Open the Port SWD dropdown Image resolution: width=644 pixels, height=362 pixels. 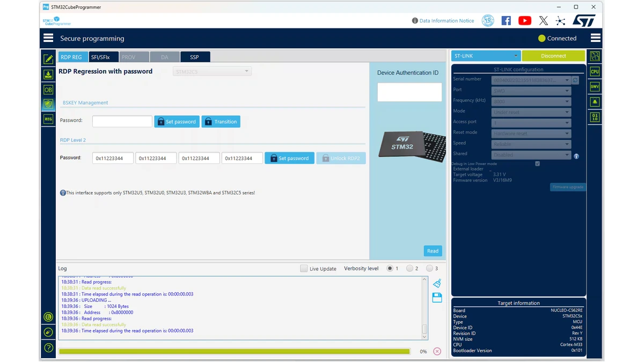click(x=531, y=91)
